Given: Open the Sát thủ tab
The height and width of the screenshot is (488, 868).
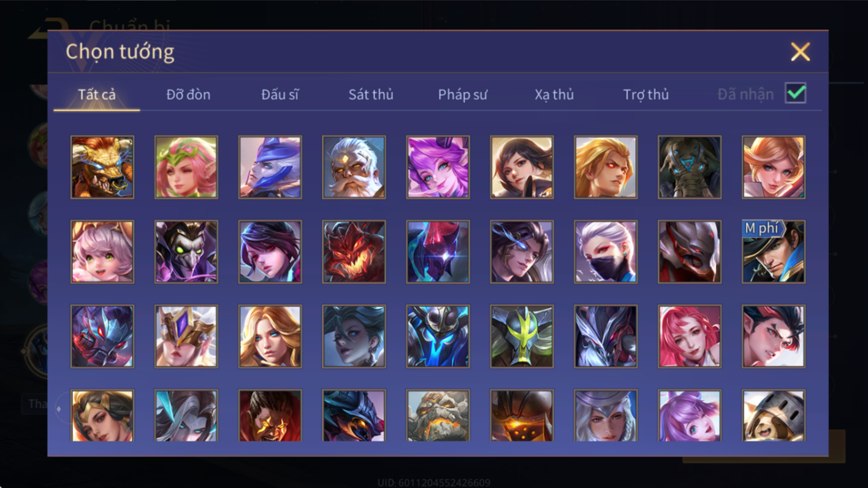Looking at the screenshot, I should 371,95.
